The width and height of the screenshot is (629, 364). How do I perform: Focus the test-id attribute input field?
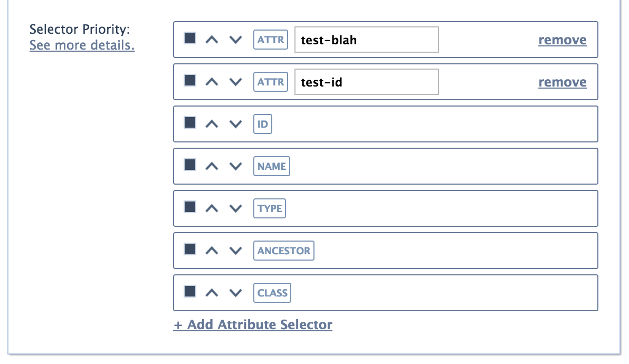click(x=367, y=82)
